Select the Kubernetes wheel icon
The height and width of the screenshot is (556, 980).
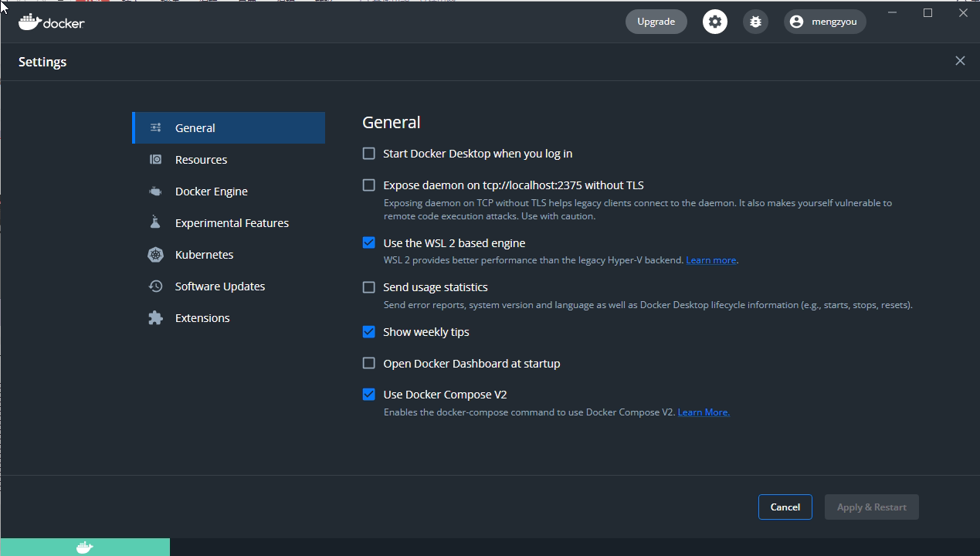click(x=154, y=254)
